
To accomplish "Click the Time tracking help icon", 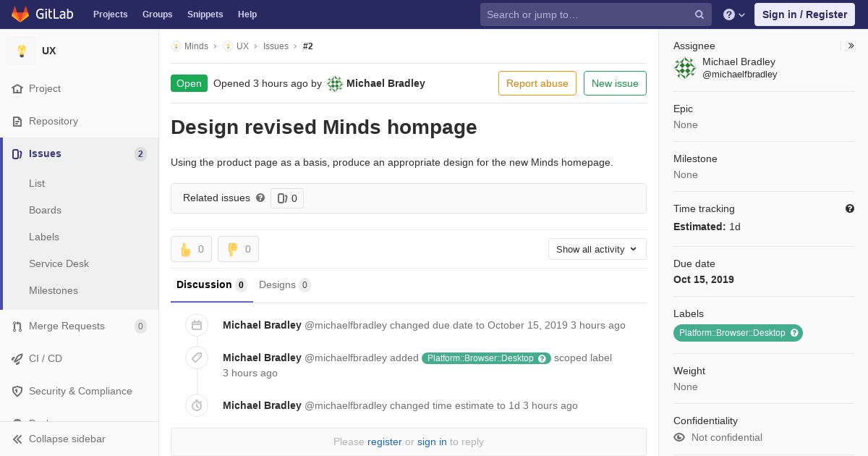I will [x=850, y=208].
